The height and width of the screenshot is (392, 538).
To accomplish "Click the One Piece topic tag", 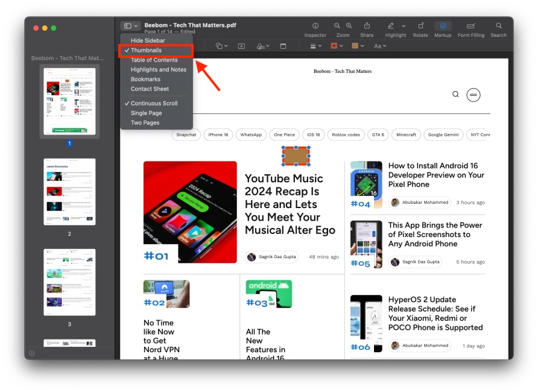I will click(x=284, y=134).
